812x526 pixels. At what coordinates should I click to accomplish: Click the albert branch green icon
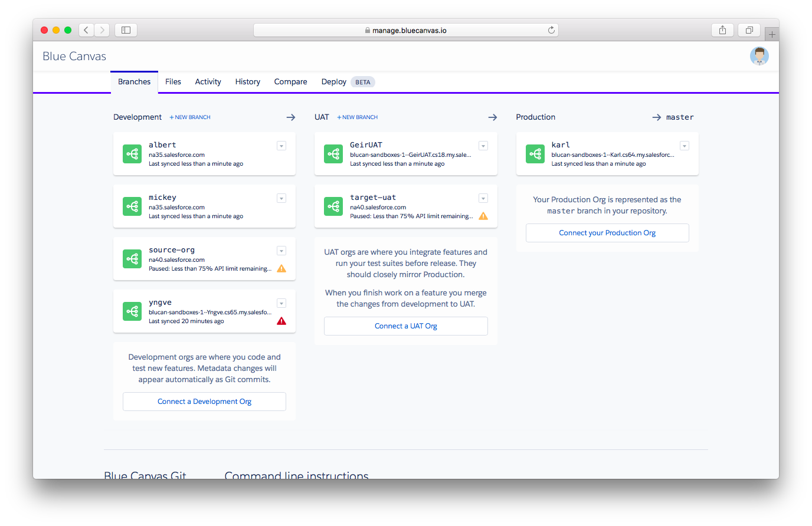click(x=132, y=154)
